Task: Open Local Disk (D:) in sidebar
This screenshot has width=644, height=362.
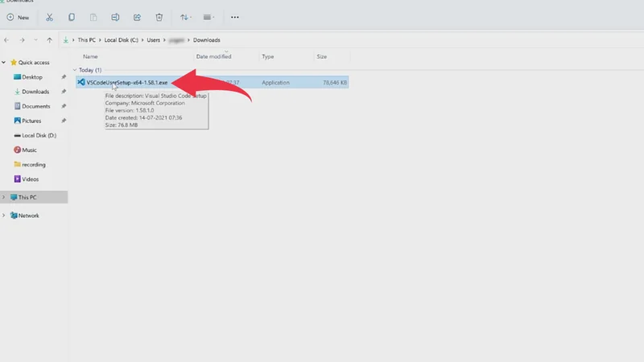Action: (38, 135)
